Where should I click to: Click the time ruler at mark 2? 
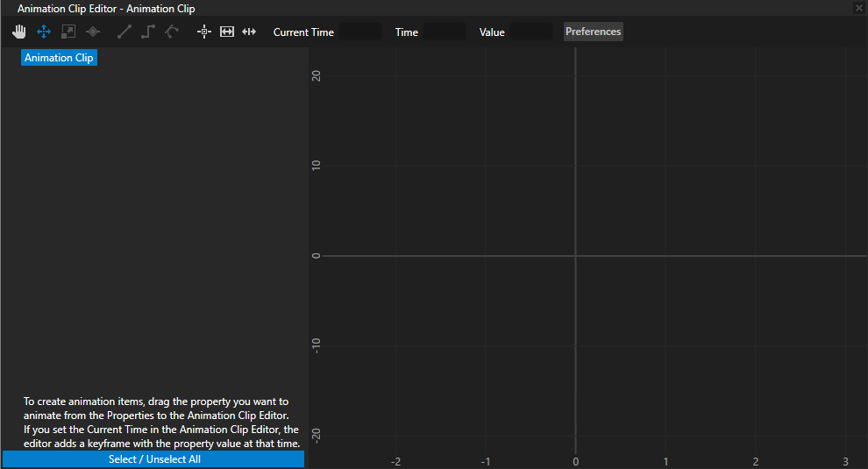tap(756, 461)
